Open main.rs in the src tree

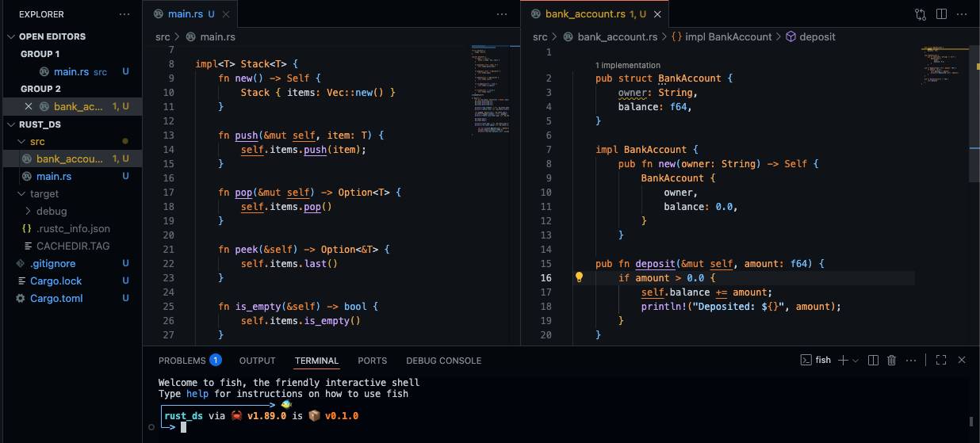click(71, 176)
